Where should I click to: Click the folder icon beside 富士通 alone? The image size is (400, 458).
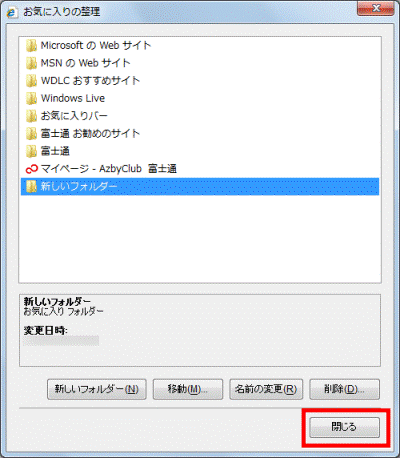coord(31,151)
